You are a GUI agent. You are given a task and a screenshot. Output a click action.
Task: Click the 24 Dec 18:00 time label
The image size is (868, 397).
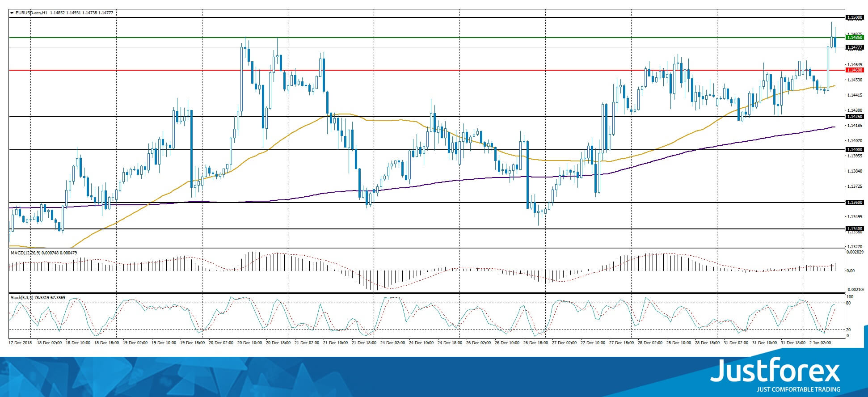click(450, 343)
